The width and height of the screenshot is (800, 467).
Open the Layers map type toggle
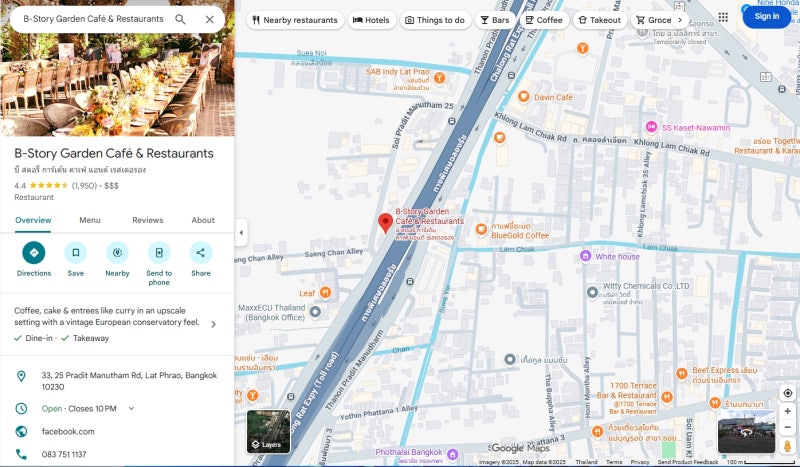pos(268,431)
